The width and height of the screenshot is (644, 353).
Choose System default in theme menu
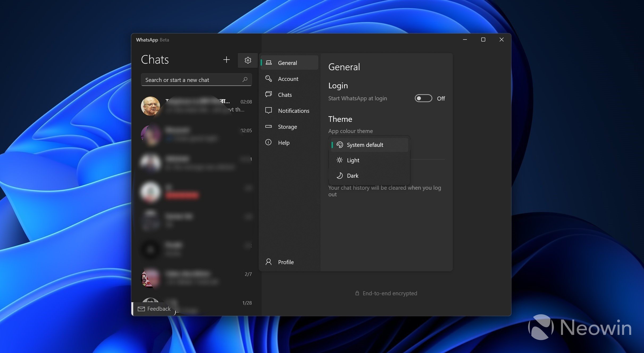pos(365,145)
